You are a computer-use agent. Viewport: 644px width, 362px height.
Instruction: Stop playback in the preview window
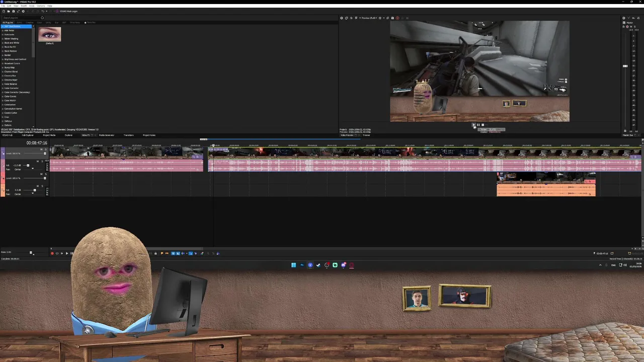click(x=482, y=125)
